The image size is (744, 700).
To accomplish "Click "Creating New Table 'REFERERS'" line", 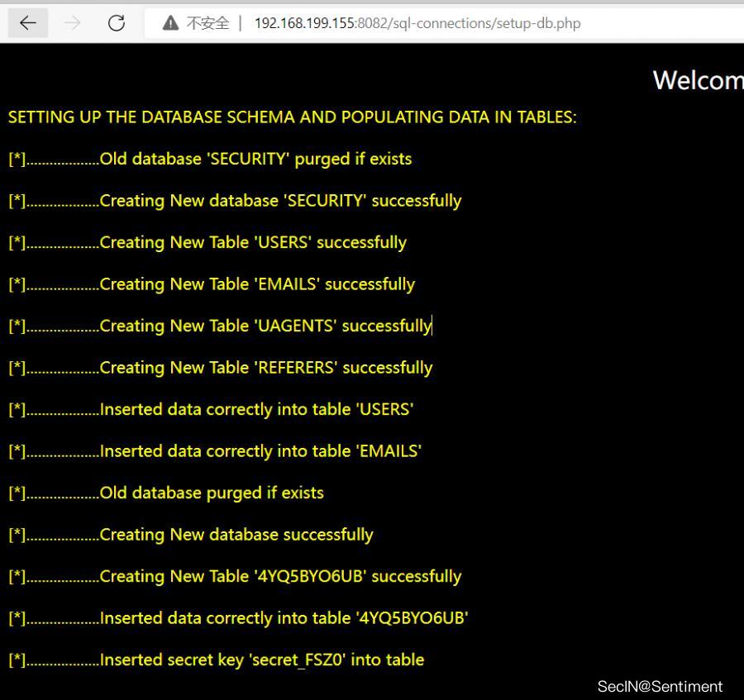I will point(265,368).
